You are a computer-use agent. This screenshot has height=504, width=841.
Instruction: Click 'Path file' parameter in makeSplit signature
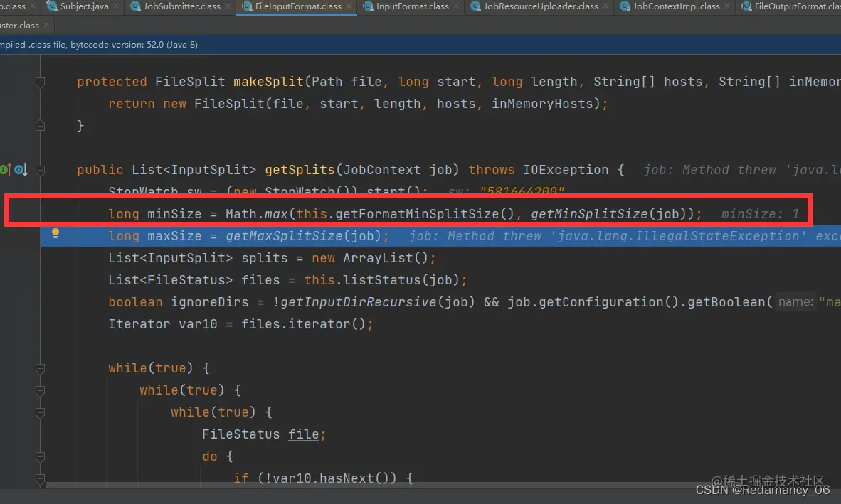click(x=347, y=82)
